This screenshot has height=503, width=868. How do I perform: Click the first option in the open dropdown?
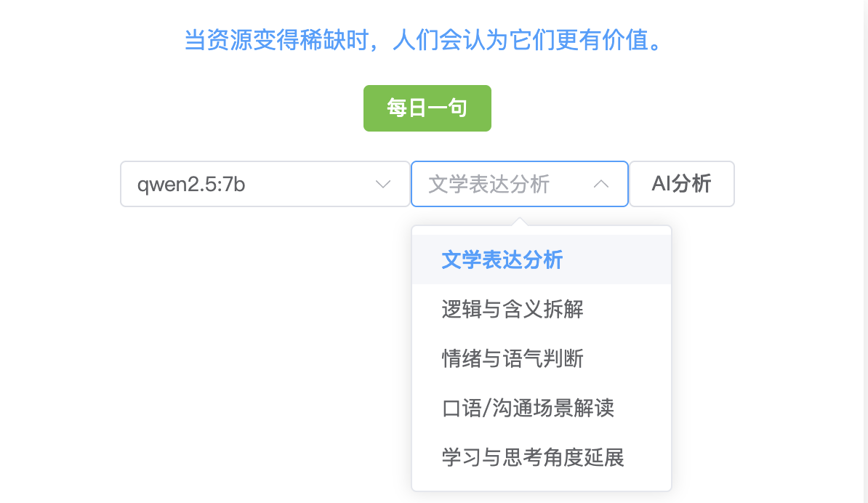pyautogui.click(x=502, y=259)
